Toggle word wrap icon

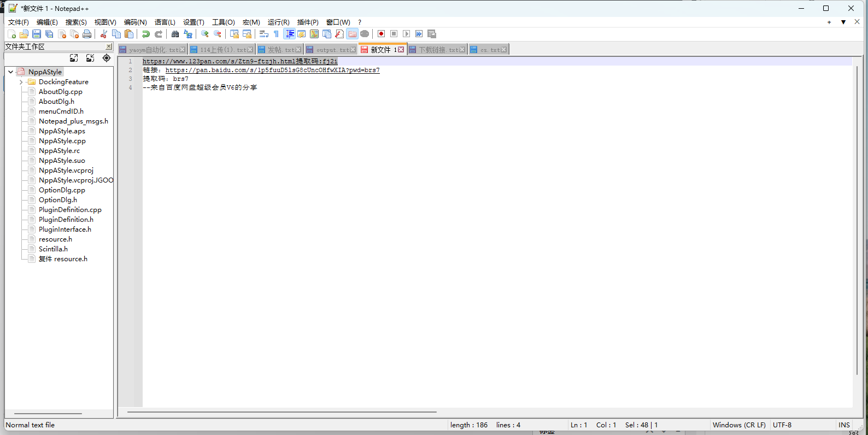pyautogui.click(x=263, y=34)
